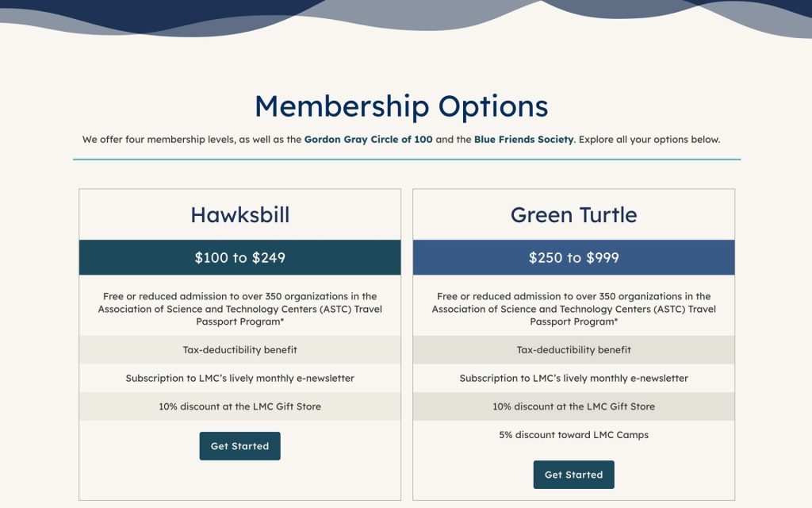Click Hawksbill's Tax-deductibility benefit row

[x=239, y=350]
